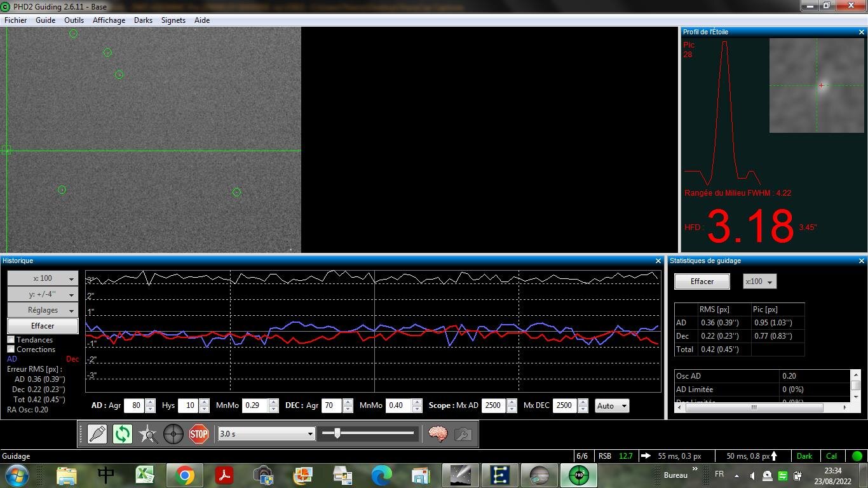This screenshot has height=488, width=868.
Task: Open the x: 100 history scale dropdown
Action: (x=43, y=278)
